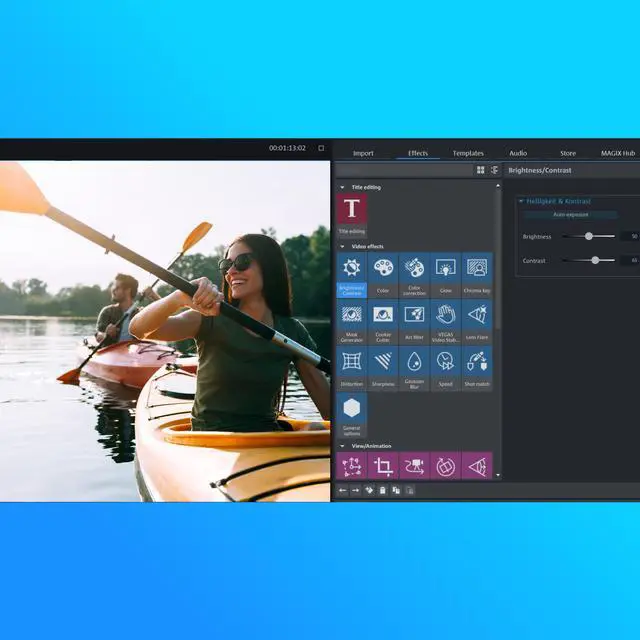Select the Shot match effect
The width and height of the screenshot is (640, 640).
point(477,369)
